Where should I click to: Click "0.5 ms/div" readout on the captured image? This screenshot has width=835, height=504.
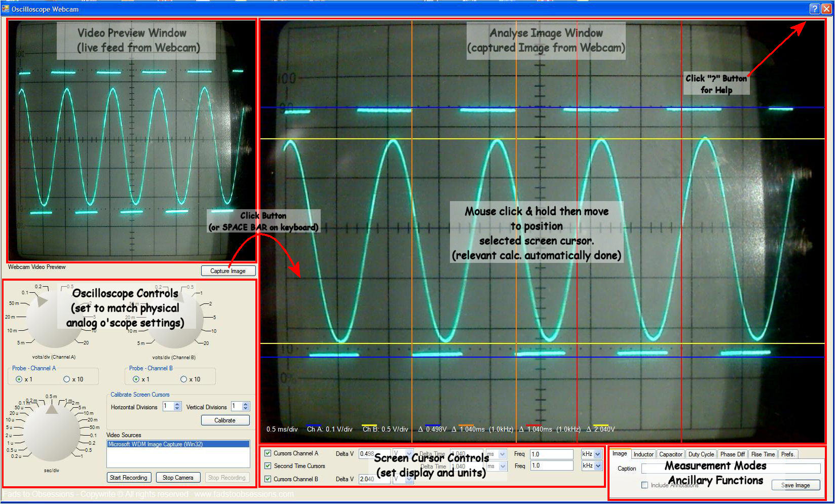tap(282, 429)
